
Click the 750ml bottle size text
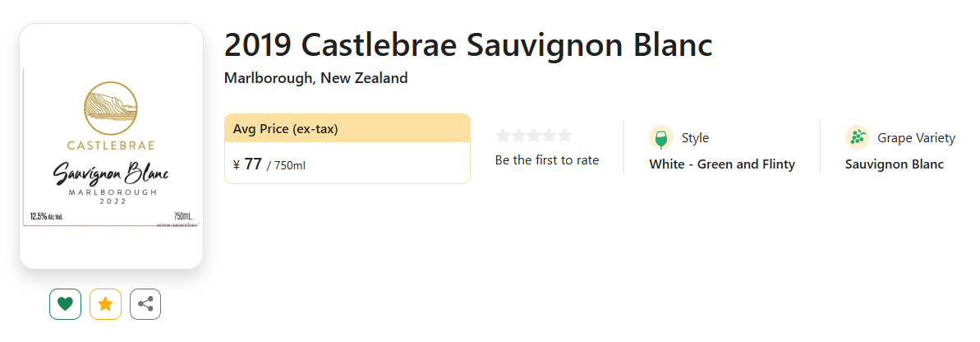tap(289, 166)
